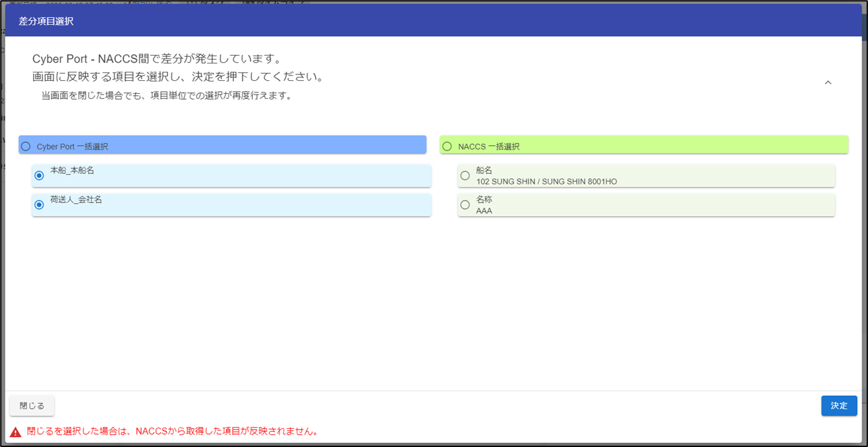Click the AAA value under 名称

pyautogui.click(x=484, y=211)
